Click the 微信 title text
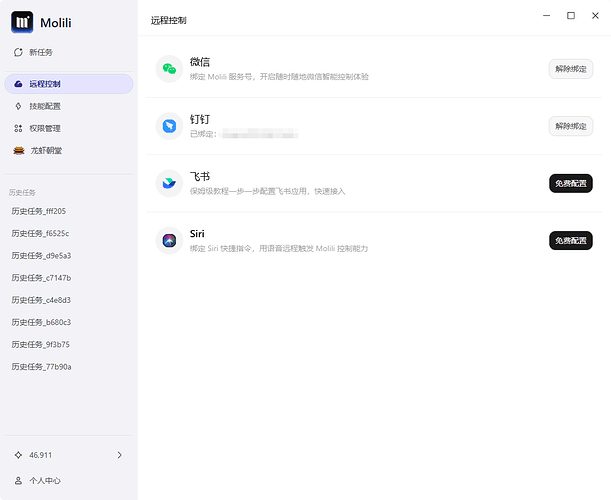 click(200, 62)
